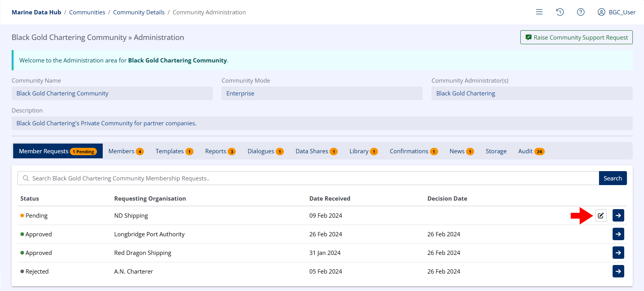Image resolution: width=644 pixels, height=291 pixels.
Task: Click the history clock icon
Action: 560,12
